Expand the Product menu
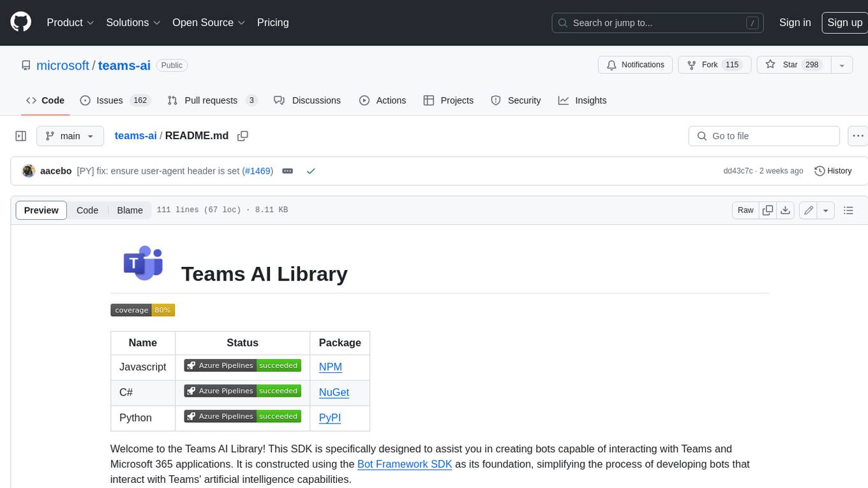Image resolution: width=868 pixels, height=488 pixels. pyautogui.click(x=70, y=22)
